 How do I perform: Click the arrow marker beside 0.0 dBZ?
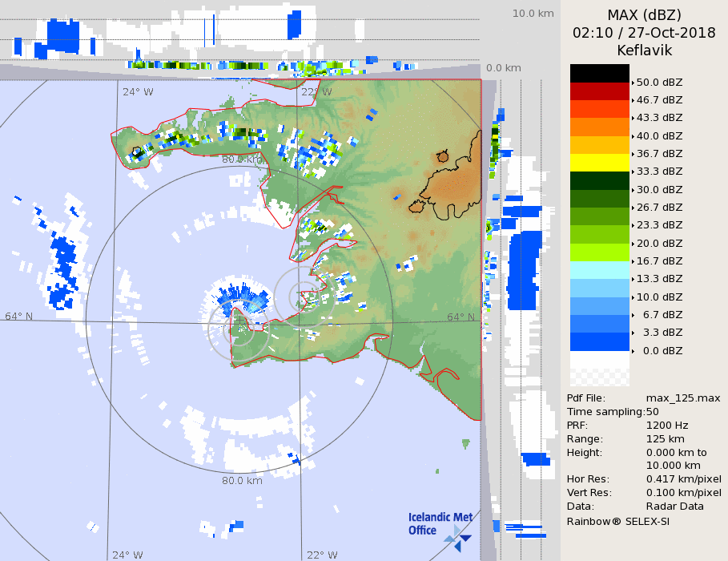(x=633, y=351)
